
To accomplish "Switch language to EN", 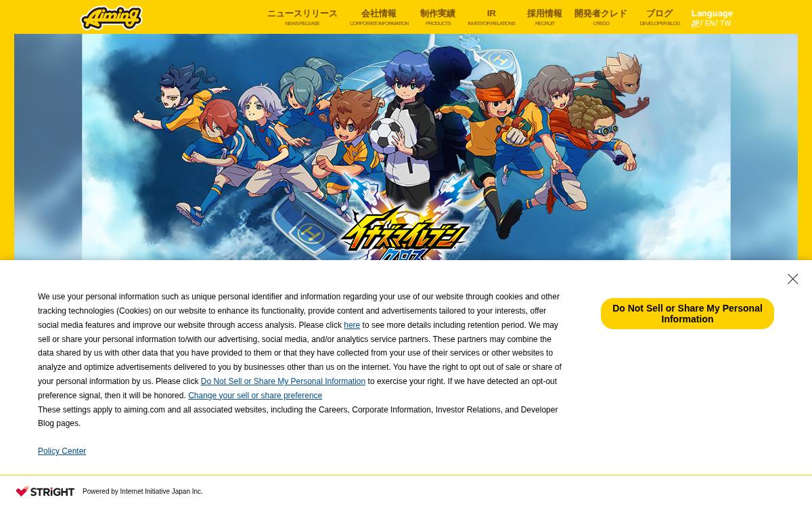I will [710, 23].
